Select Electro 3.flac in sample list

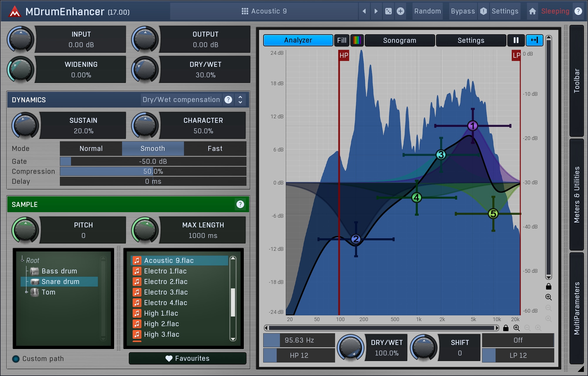[166, 292]
